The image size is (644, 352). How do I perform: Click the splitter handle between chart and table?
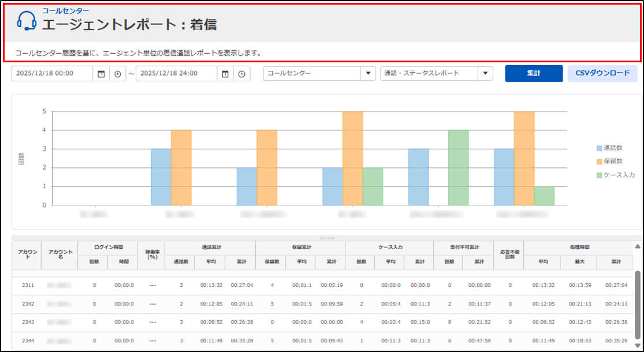(327, 237)
